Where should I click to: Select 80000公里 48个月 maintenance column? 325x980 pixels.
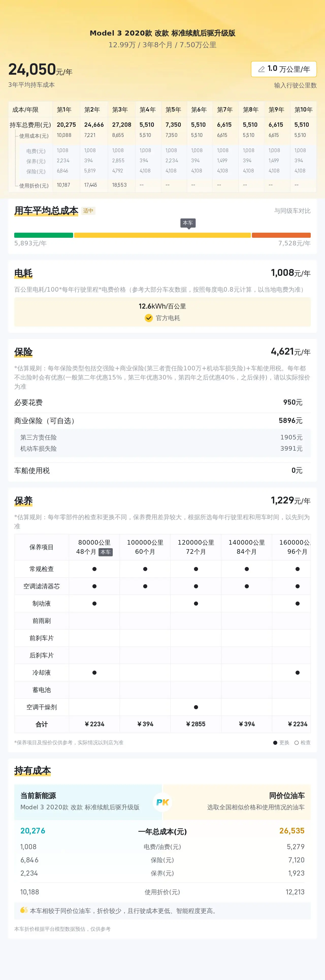(x=94, y=547)
